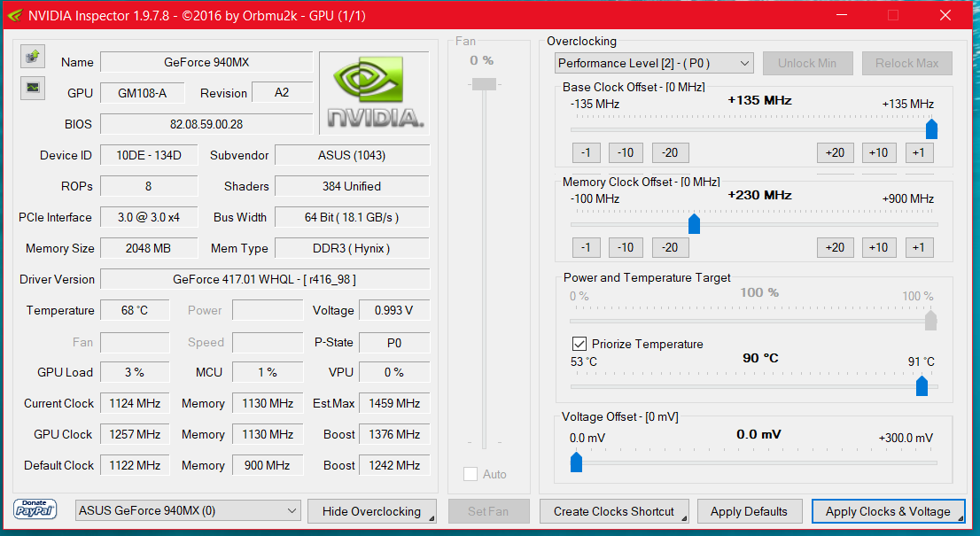The height and width of the screenshot is (536, 980).
Task: Open the Performance Level dropdown
Action: tap(654, 63)
